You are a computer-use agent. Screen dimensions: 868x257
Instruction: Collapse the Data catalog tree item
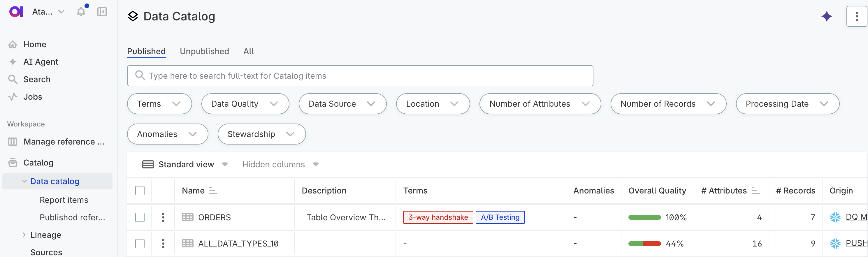pos(24,181)
